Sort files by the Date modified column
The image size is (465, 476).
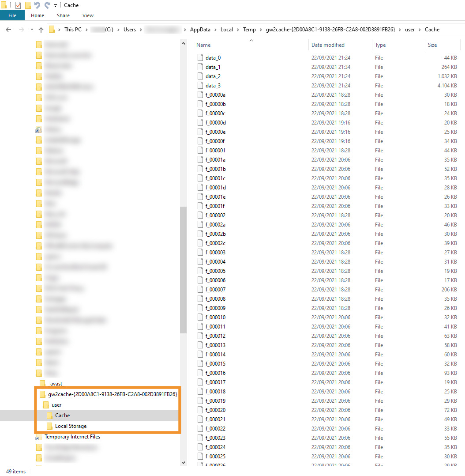click(x=328, y=45)
